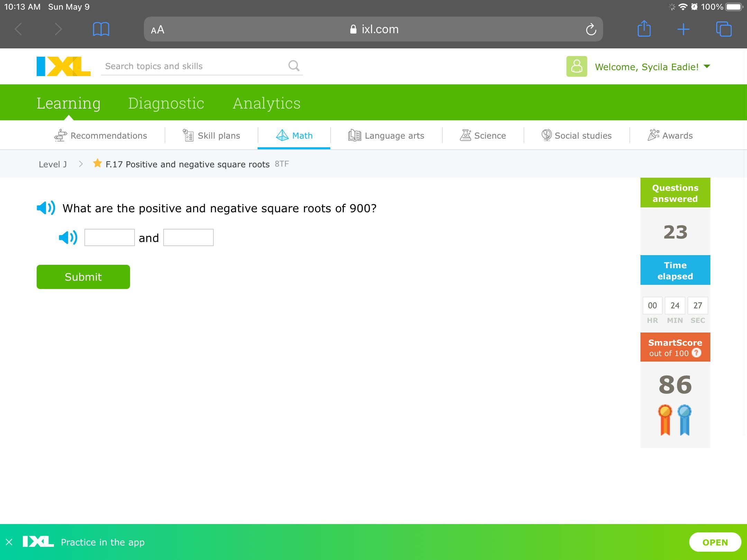Switch to the Diagnostic tab

166,103
